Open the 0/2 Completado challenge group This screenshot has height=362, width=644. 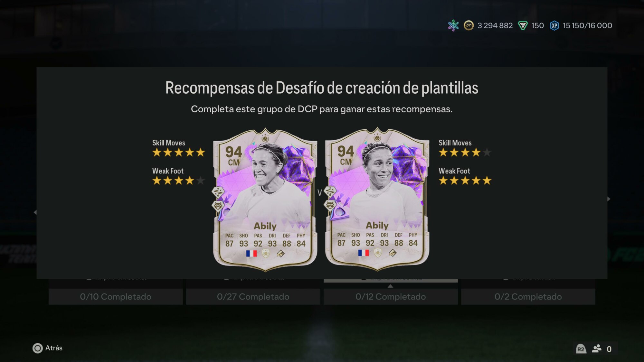pos(528,297)
